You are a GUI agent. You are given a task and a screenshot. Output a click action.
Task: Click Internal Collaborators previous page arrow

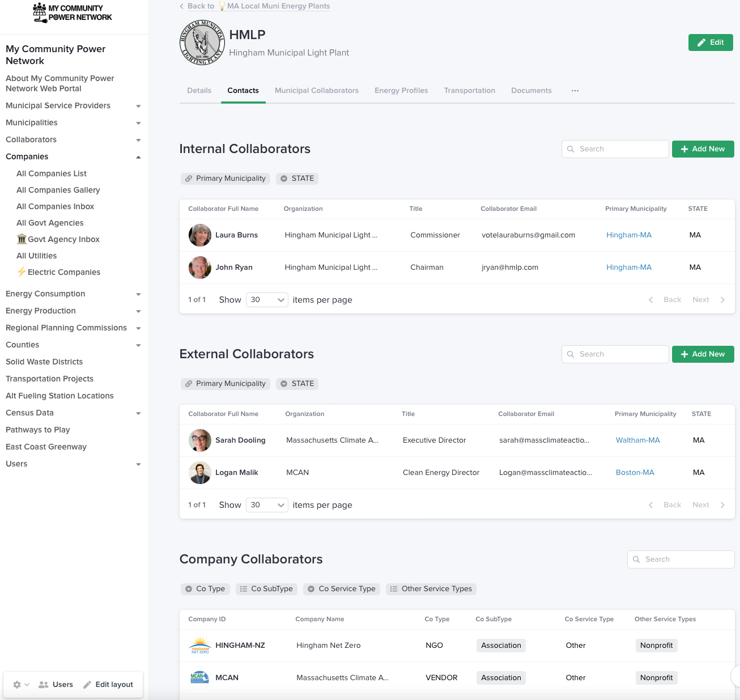pyautogui.click(x=650, y=300)
